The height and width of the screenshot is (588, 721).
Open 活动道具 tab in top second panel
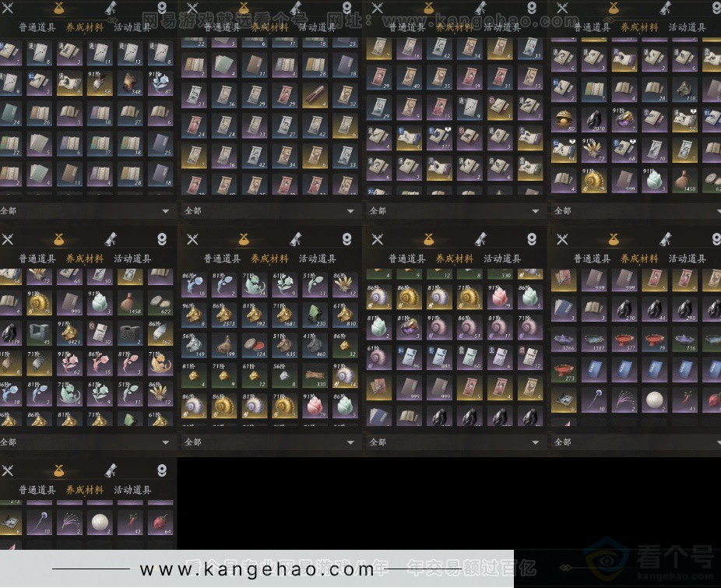click(x=317, y=27)
